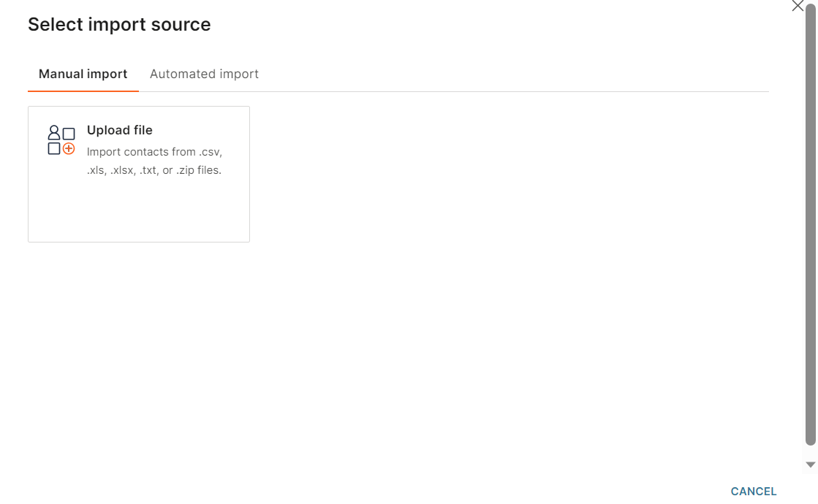
Task: Close the import dialog with the X
Action: coord(797,6)
